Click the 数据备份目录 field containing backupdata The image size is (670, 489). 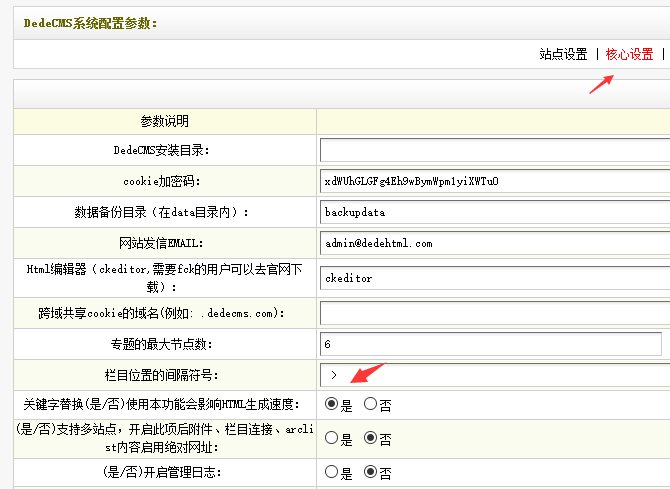(494, 212)
